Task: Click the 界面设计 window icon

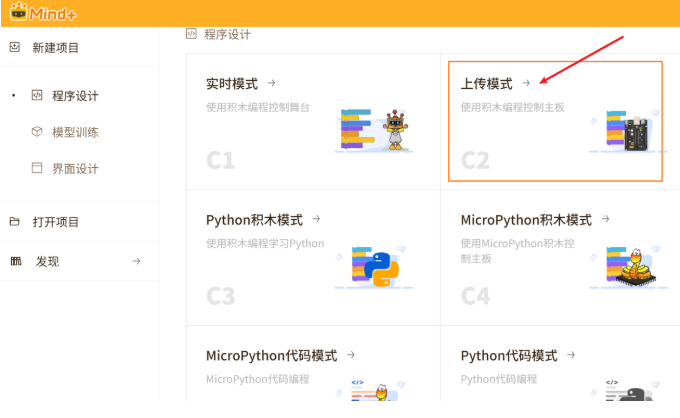Action: [37, 168]
